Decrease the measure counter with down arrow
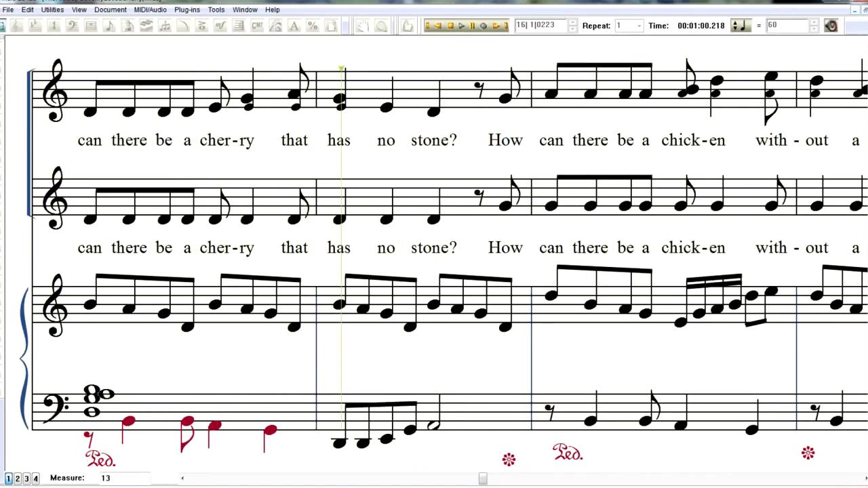 click(573, 29)
